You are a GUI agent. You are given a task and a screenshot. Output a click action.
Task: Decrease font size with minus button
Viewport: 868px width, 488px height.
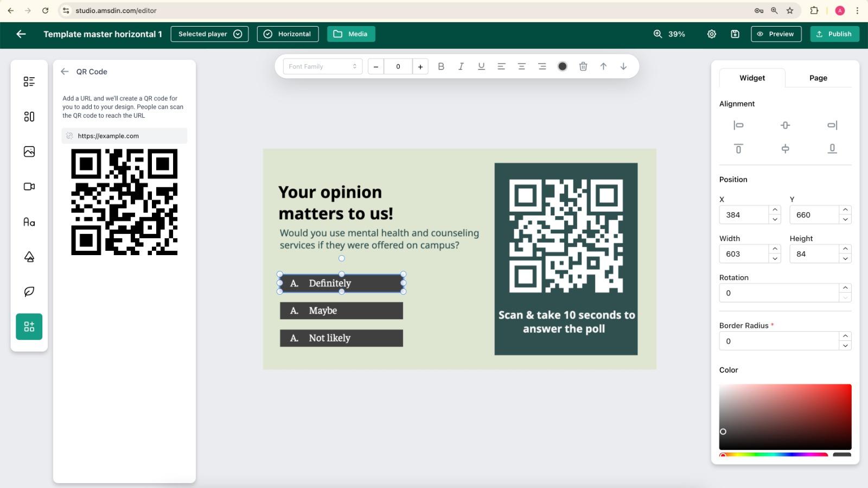point(376,66)
